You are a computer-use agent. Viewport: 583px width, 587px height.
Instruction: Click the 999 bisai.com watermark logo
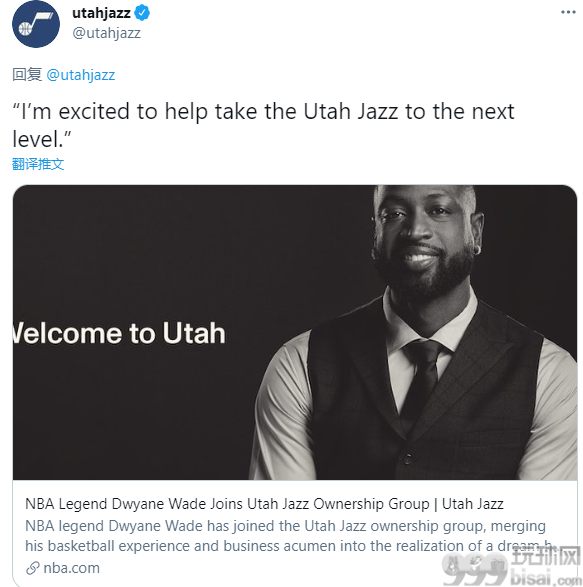[511, 566]
